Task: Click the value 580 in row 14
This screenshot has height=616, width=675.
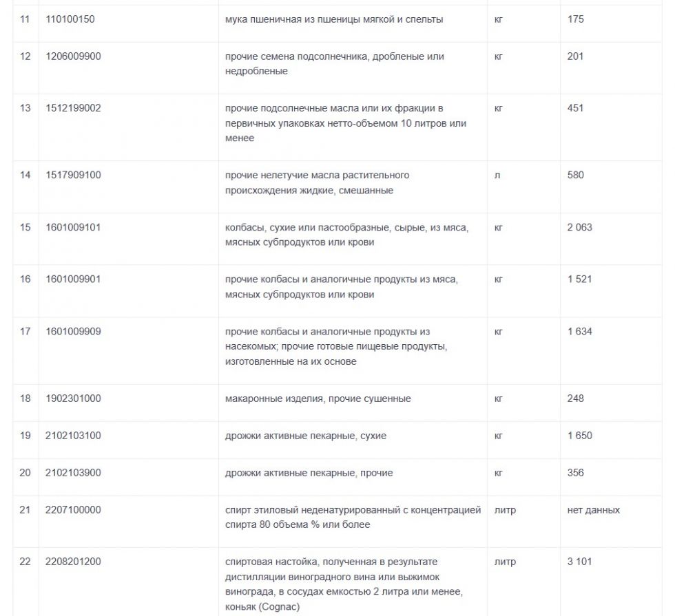Action: 575,176
